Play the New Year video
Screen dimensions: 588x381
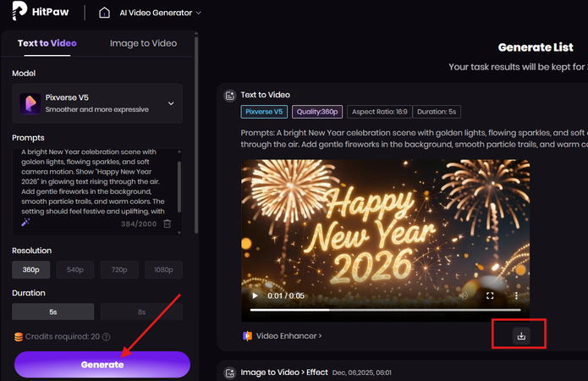tap(255, 295)
